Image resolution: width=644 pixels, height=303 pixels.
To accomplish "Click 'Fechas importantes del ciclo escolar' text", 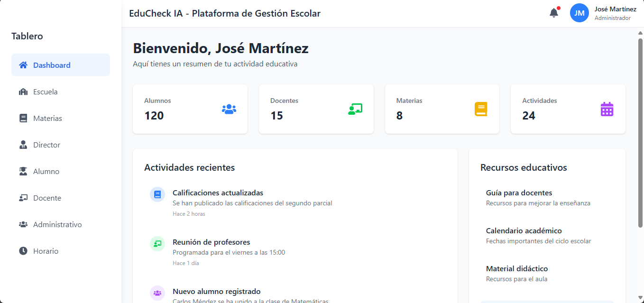I will coord(539,241).
